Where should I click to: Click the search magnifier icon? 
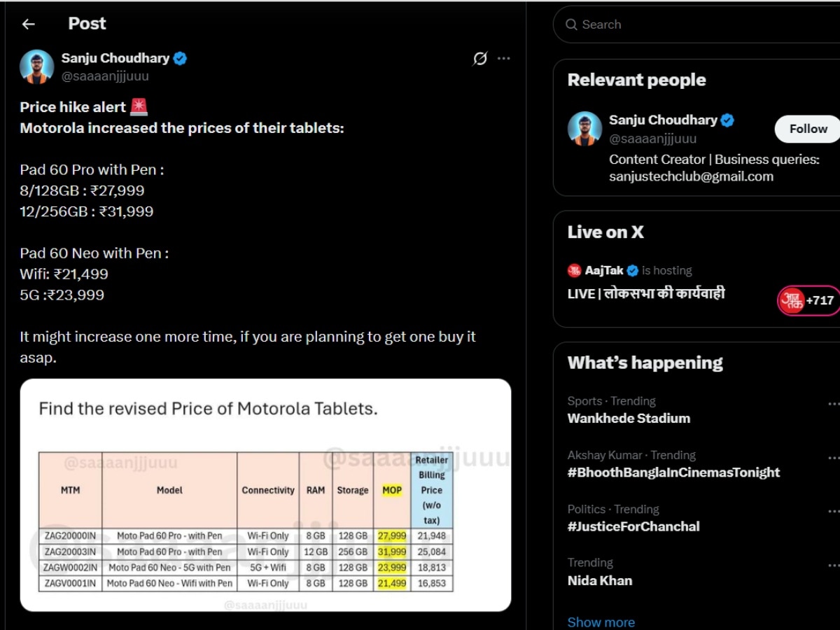pos(571,24)
